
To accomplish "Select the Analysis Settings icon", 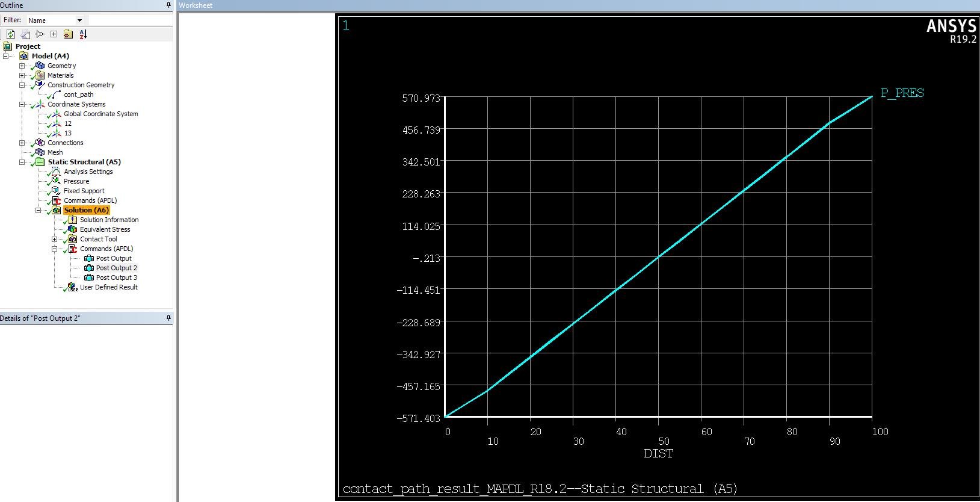I will [57, 172].
